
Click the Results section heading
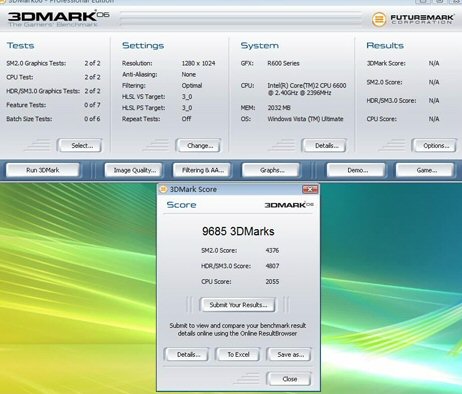click(x=385, y=46)
